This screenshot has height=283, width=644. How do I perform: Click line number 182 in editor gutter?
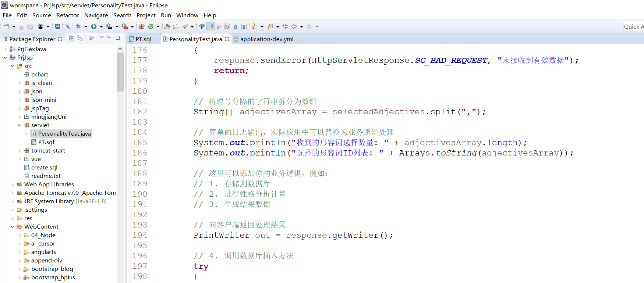click(x=140, y=112)
